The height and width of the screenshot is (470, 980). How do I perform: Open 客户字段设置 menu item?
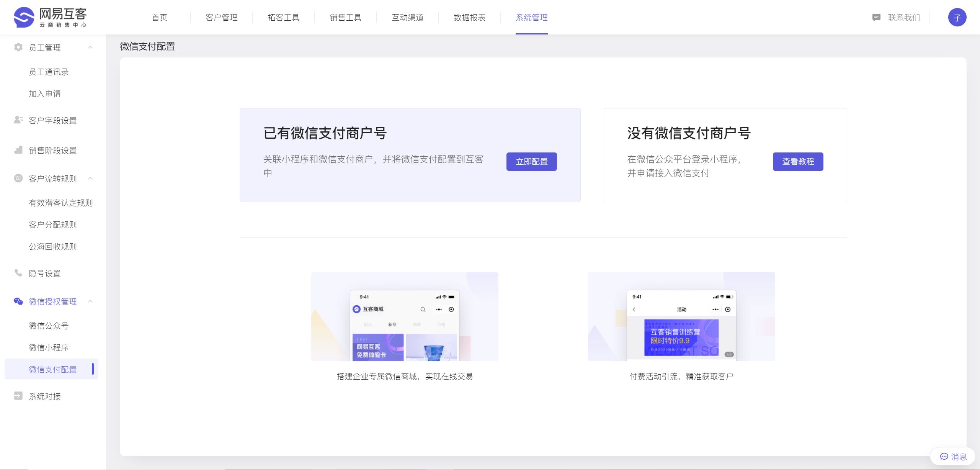point(53,121)
